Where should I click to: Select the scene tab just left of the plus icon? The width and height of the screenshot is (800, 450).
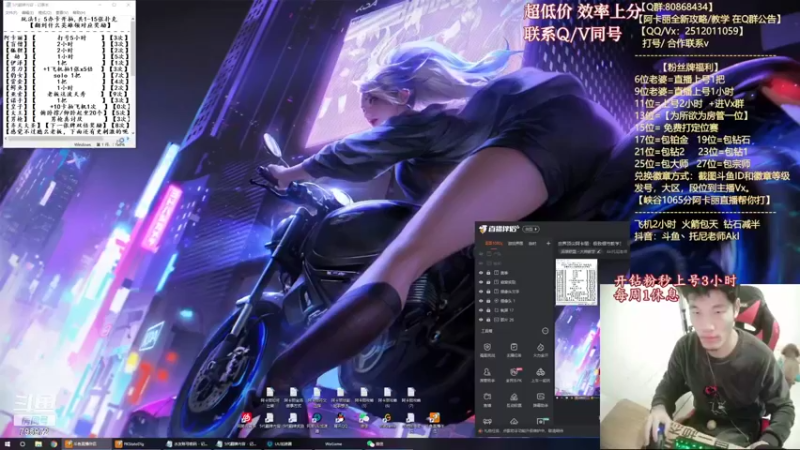click(x=532, y=243)
